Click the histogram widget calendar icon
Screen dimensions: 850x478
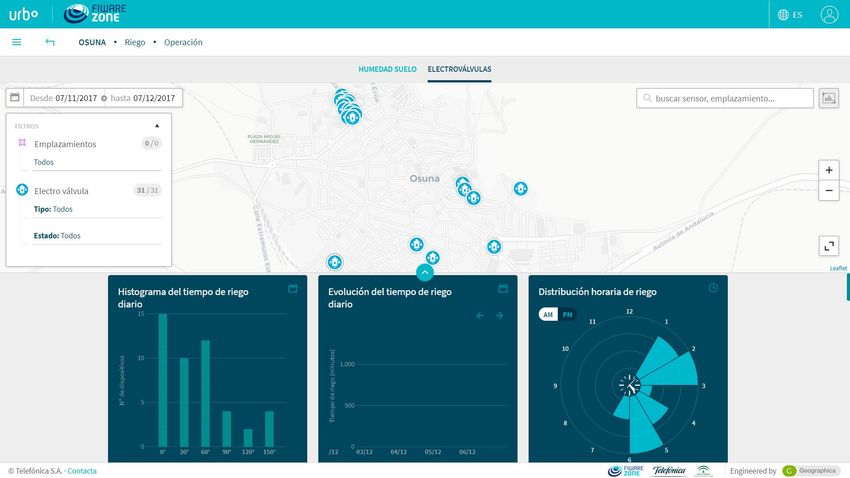[x=293, y=288]
